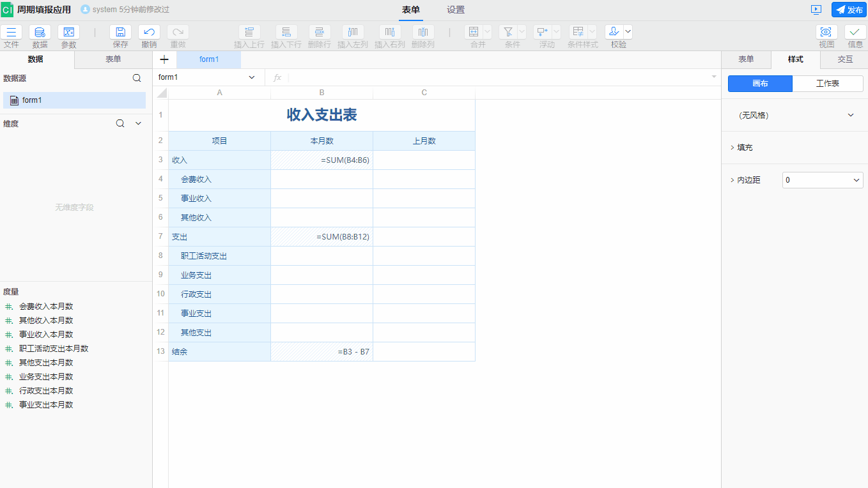This screenshot has width=868, height=488.
Task: Click inside the formula fx input bar
Action: (447, 77)
